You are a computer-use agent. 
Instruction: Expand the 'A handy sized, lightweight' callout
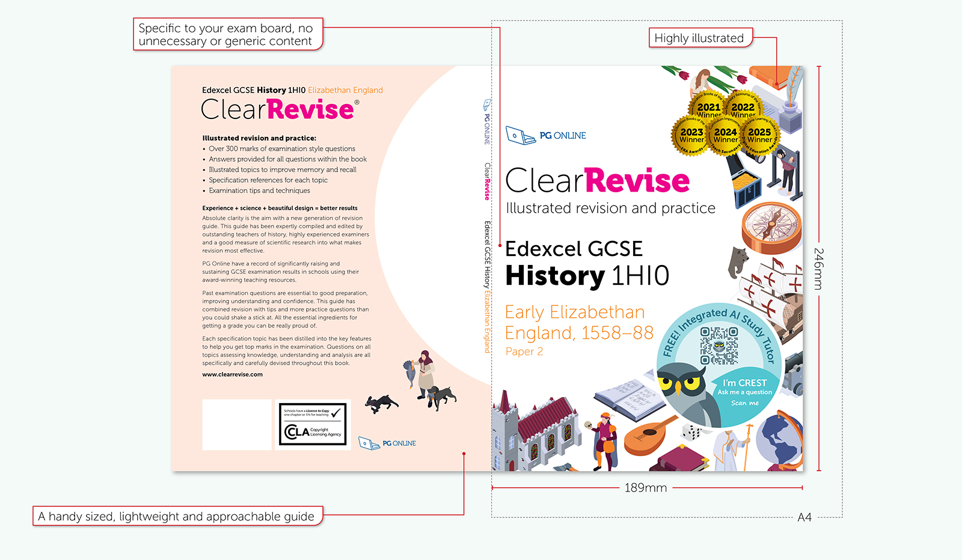pyautogui.click(x=176, y=516)
